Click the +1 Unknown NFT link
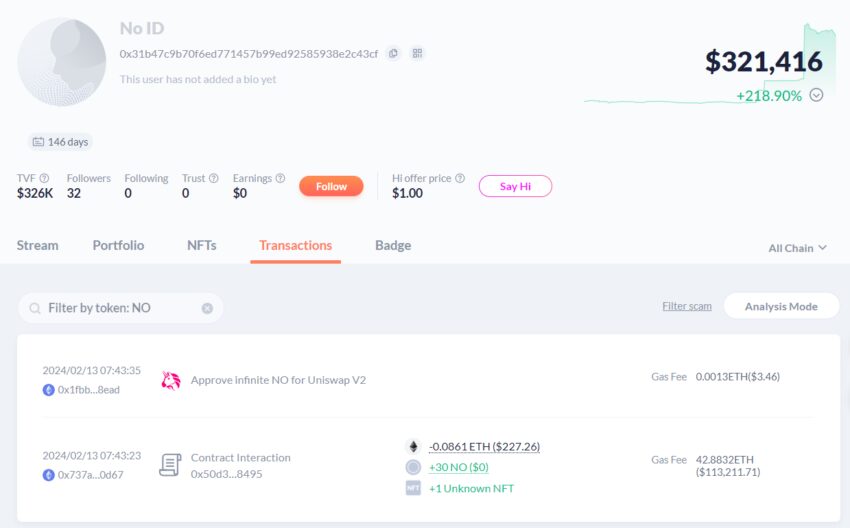 click(x=471, y=488)
